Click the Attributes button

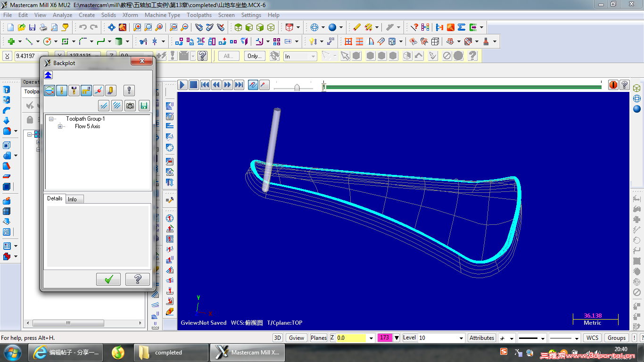tap(482, 338)
